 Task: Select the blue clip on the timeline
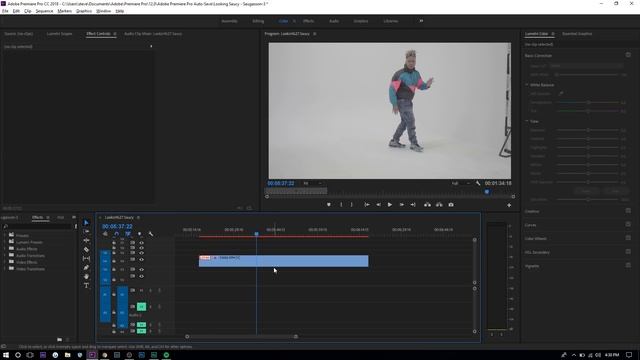[284, 261]
